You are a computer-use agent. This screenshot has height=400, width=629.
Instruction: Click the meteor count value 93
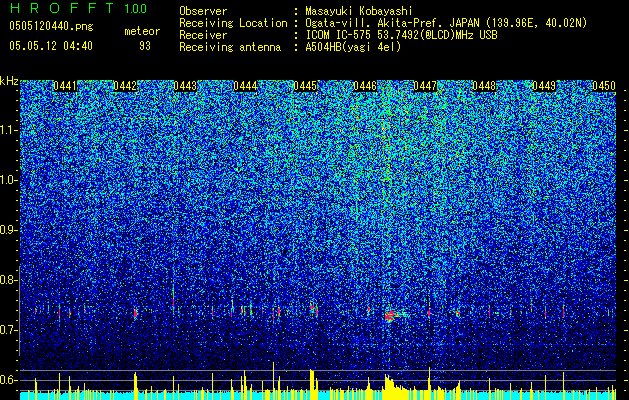pyautogui.click(x=145, y=46)
